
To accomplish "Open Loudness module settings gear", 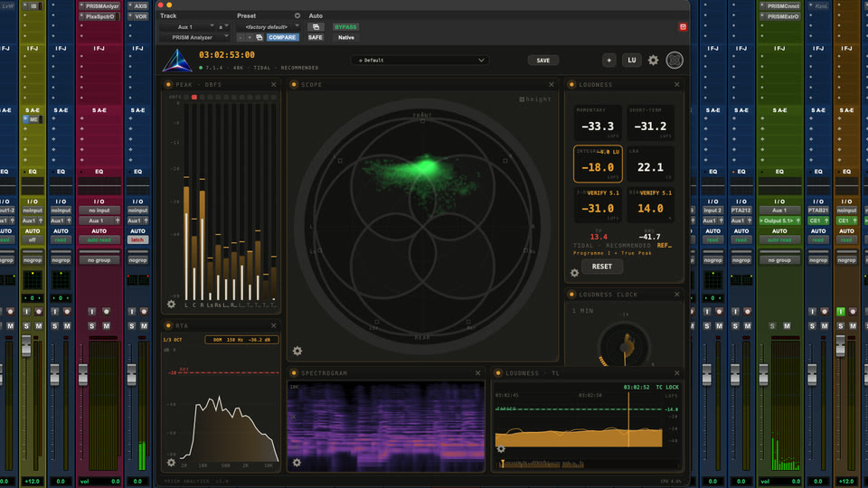I will (575, 273).
